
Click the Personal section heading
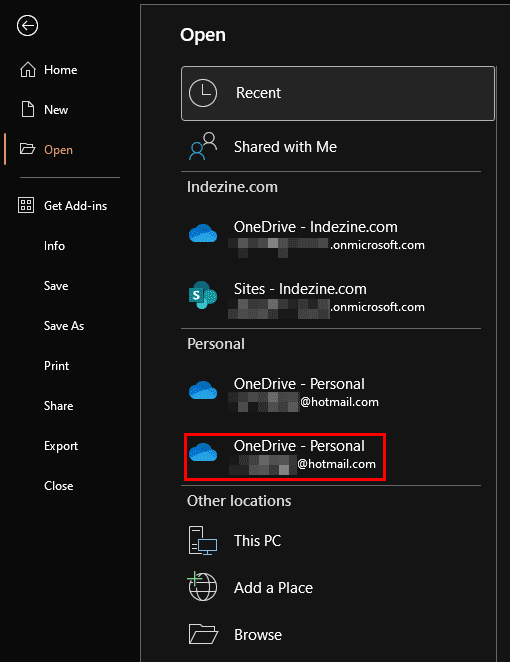click(216, 344)
